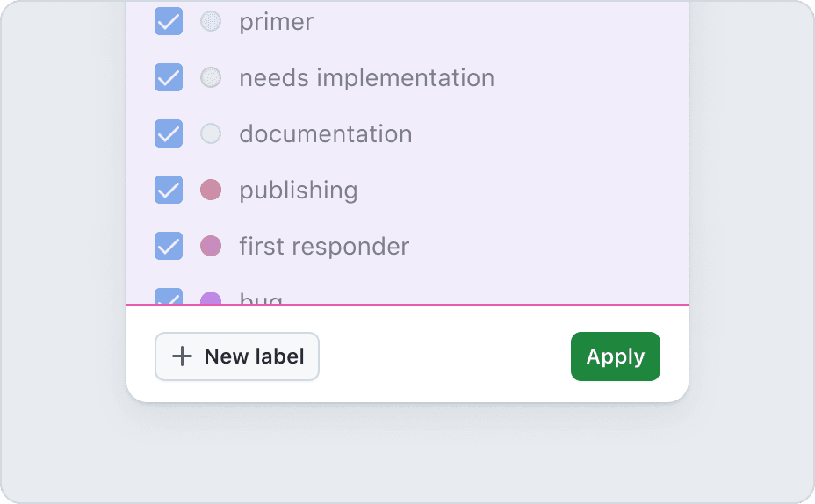The width and height of the screenshot is (815, 504).
Task: Click the primer label color dot
Action: click(x=211, y=21)
